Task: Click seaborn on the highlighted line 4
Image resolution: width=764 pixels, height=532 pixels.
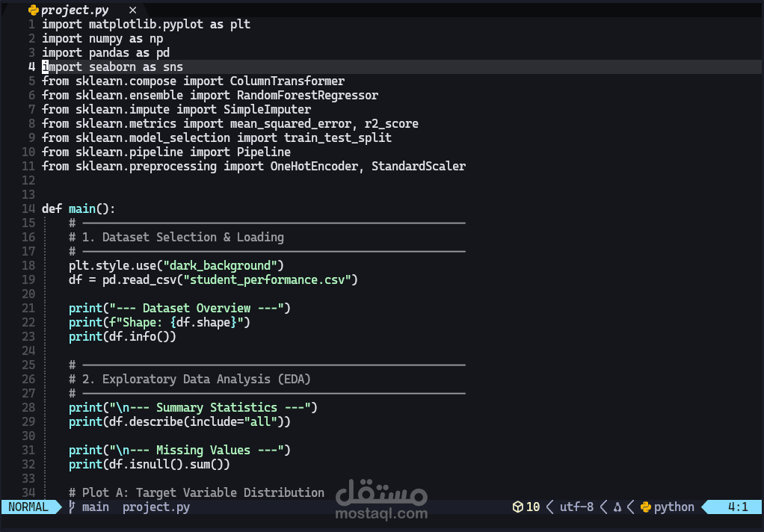Action: pos(113,66)
